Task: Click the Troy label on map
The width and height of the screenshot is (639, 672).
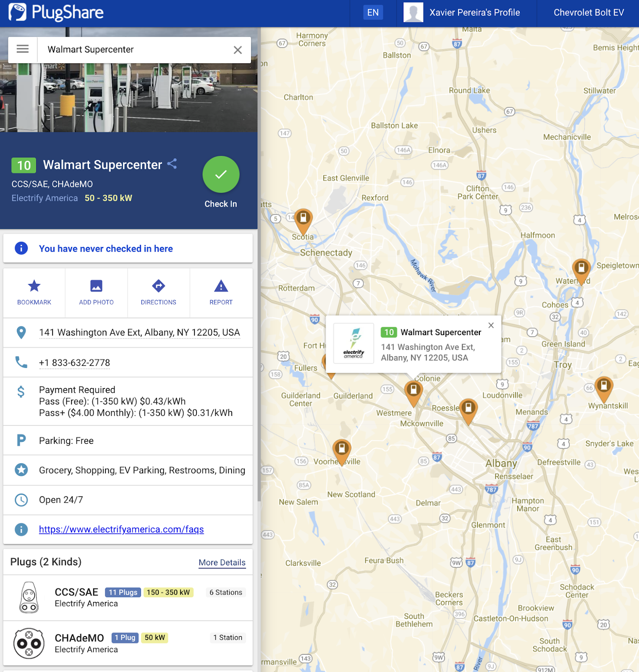Action: tap(563, 365)
